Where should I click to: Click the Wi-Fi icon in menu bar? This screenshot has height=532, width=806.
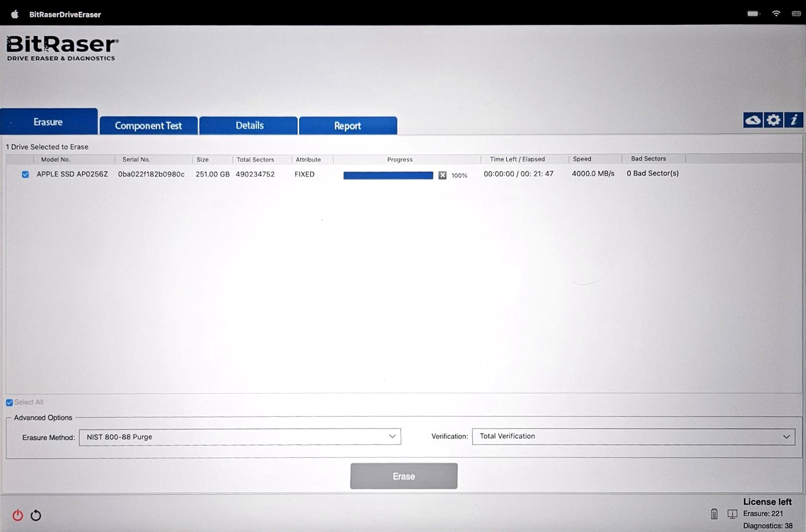click(x=776, y=14)
